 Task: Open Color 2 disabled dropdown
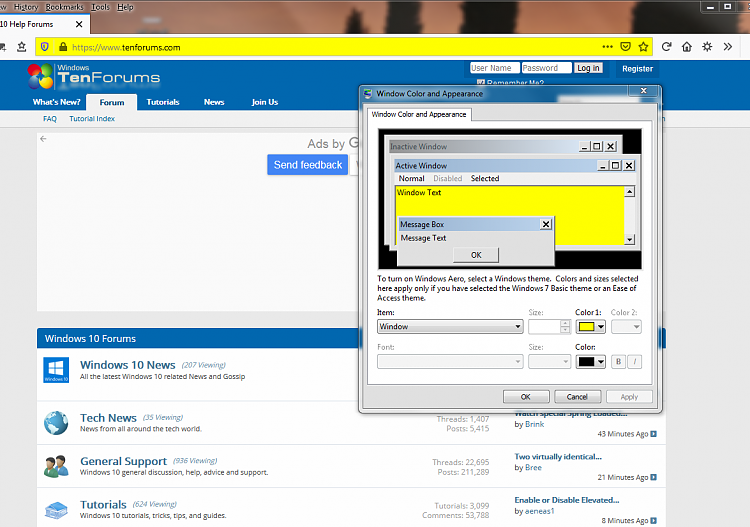point(626,327)
